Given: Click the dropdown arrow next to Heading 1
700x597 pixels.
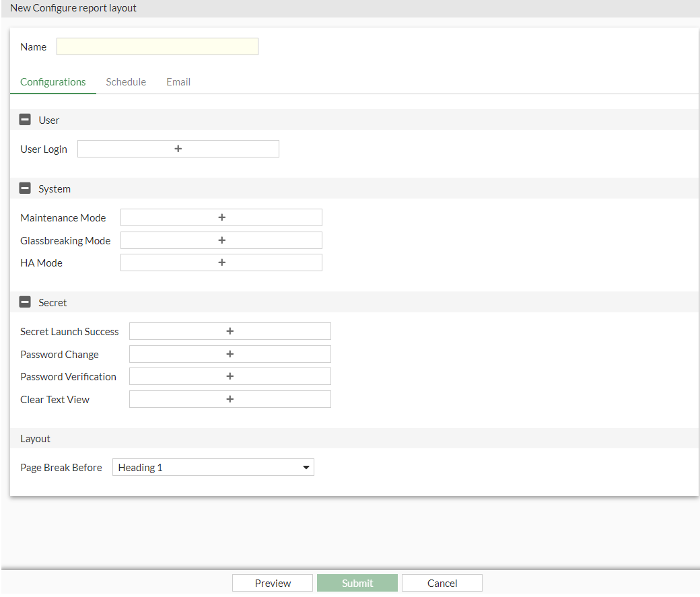Looking at the screenshot, I should (306, 466).
